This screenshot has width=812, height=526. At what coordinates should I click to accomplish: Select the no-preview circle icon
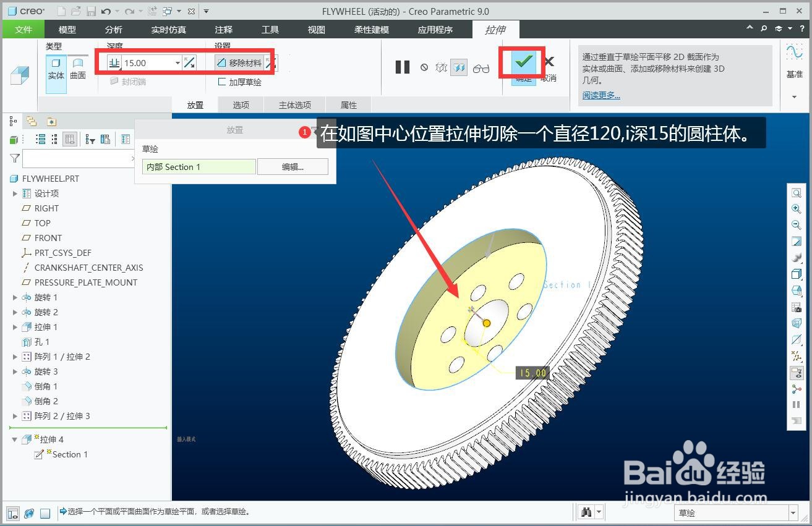point(424,67)
